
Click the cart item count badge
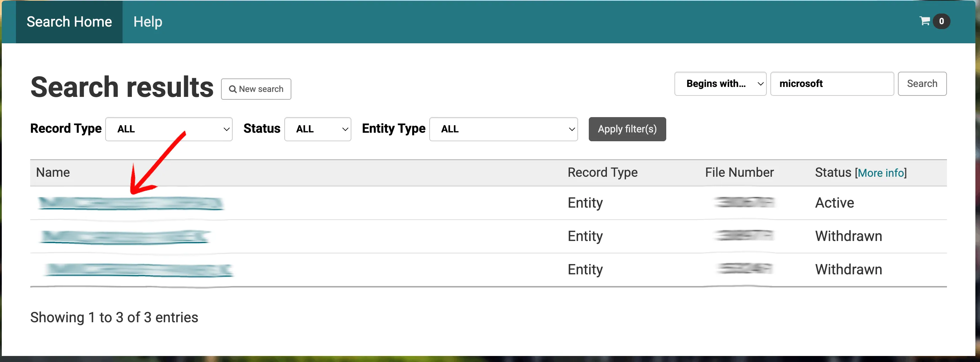[941, 21]
